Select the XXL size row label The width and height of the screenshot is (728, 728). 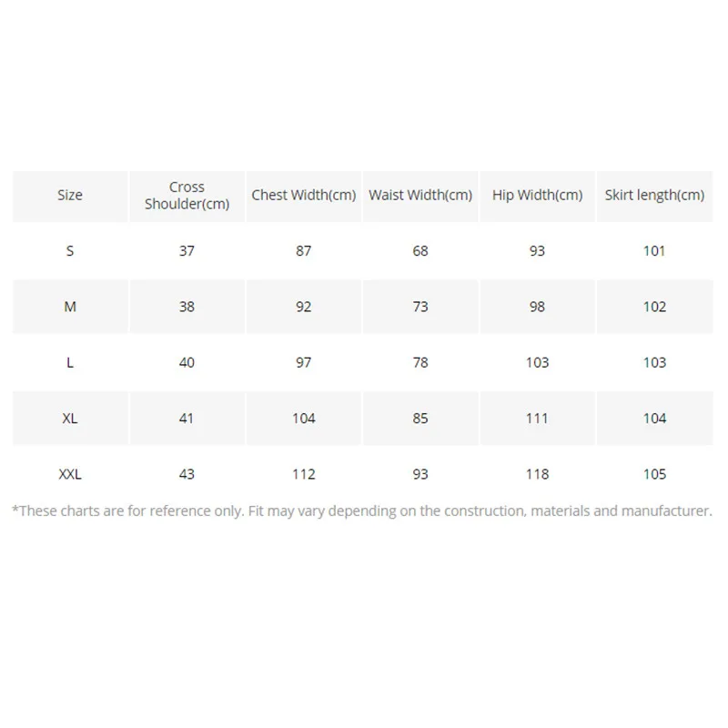pos(70,474)
